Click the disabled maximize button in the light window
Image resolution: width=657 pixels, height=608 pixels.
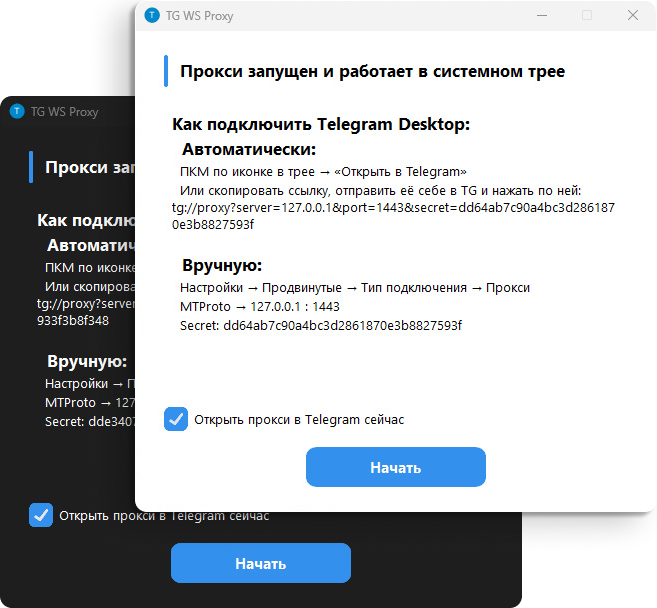point(587,16)
